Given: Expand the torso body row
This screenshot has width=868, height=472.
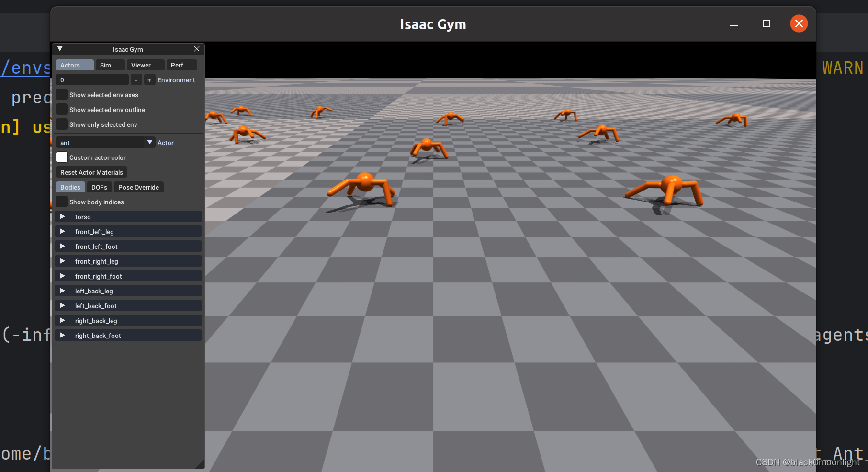Looking at the screenshot, I should point(128,217).
